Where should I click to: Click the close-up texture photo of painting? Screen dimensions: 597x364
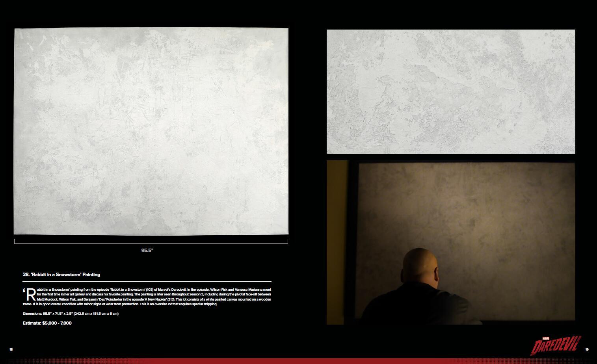pyautogui.click(x=451, y=91)
